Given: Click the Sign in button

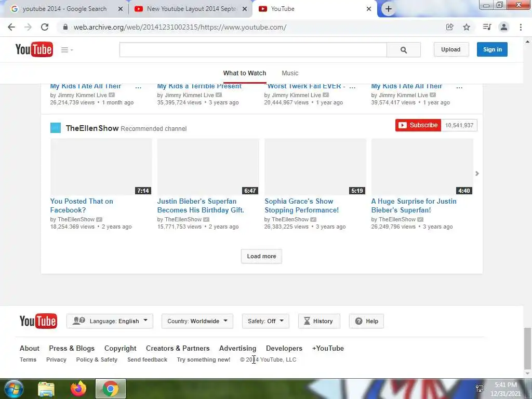Looking at the screenshot, I should 493,49.
